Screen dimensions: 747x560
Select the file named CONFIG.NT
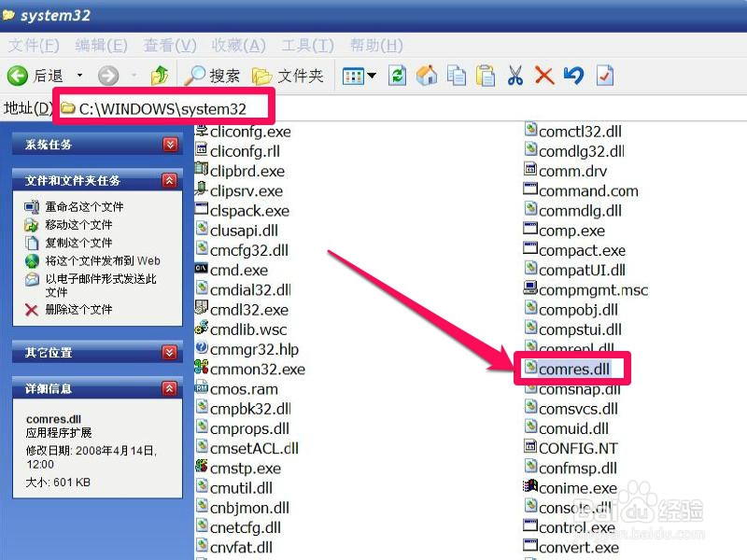click(x=578, y=448)
